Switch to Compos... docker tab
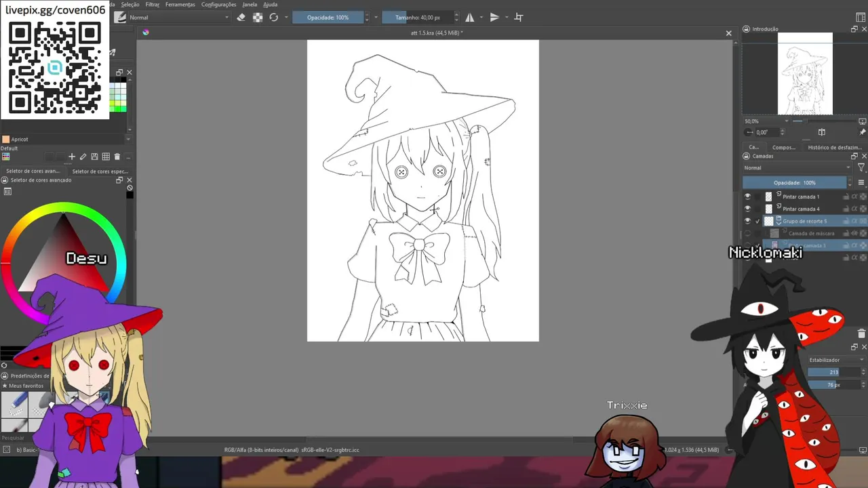Image resolution: width=868 pixels, height=488 pixels. 783,147
